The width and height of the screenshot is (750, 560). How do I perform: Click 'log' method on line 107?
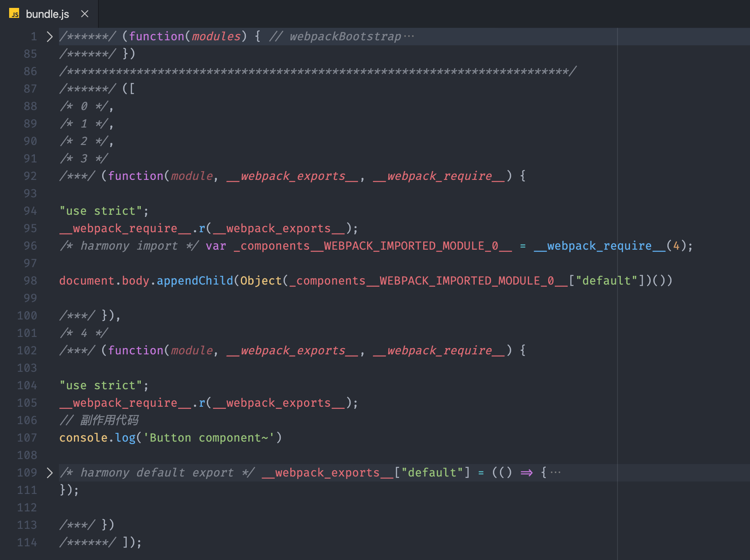point(125,438)
